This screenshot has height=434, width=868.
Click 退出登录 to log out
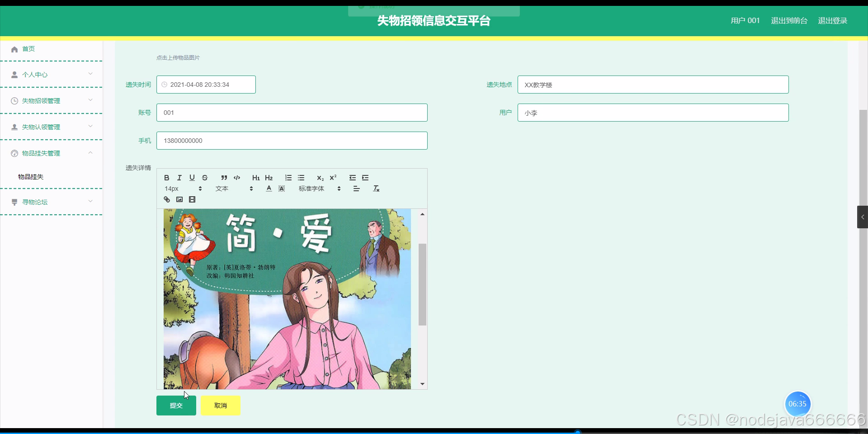832,20
